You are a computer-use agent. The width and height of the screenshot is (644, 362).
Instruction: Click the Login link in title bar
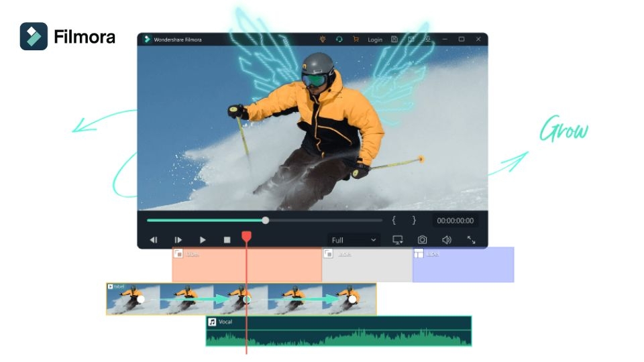click(x=375, y=40)
